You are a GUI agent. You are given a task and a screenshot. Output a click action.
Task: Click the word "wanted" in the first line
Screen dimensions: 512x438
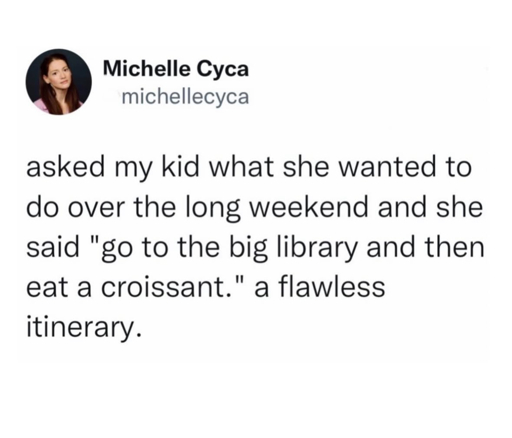click(x=387, y=168)
